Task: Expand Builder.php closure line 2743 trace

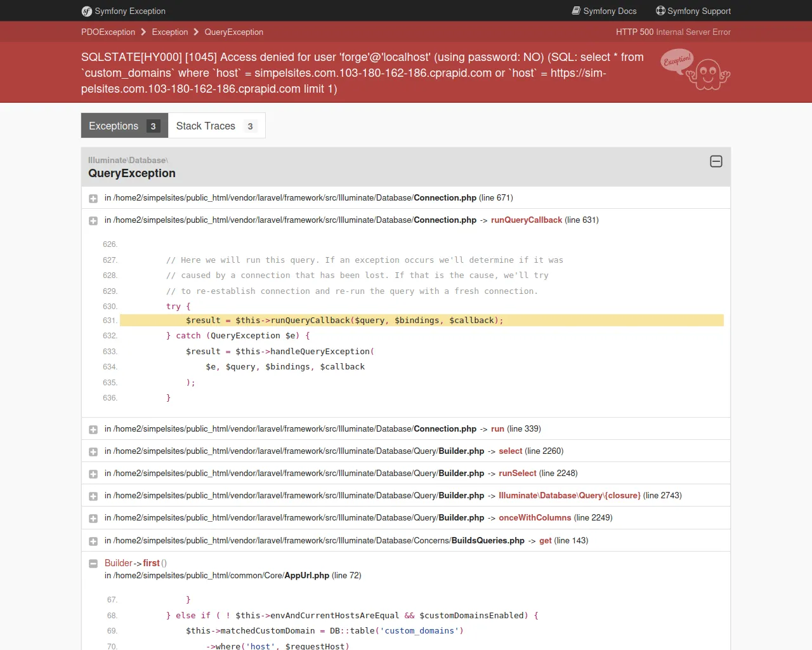Action: pyautogui.click(x=93, y=496)
